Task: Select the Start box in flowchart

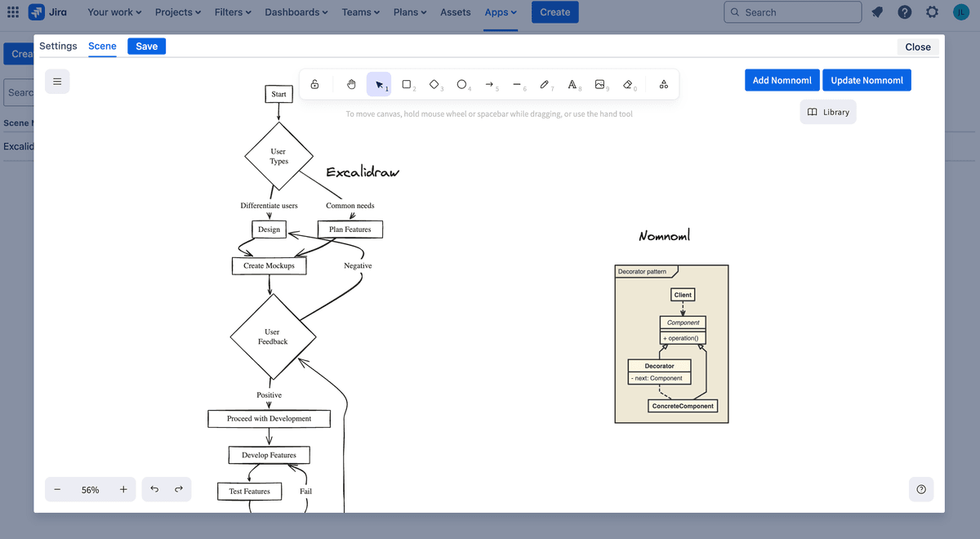Action: click(x=278, y=94)
